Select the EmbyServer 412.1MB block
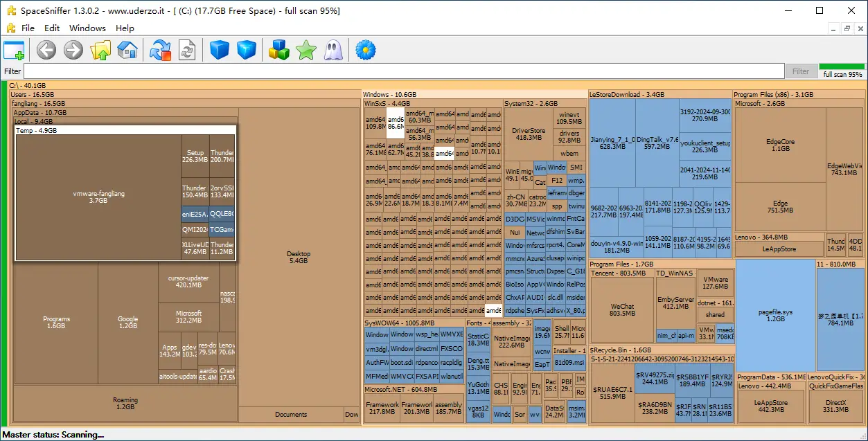The width and height of the screenshot is (868, 441). (675, 303)
